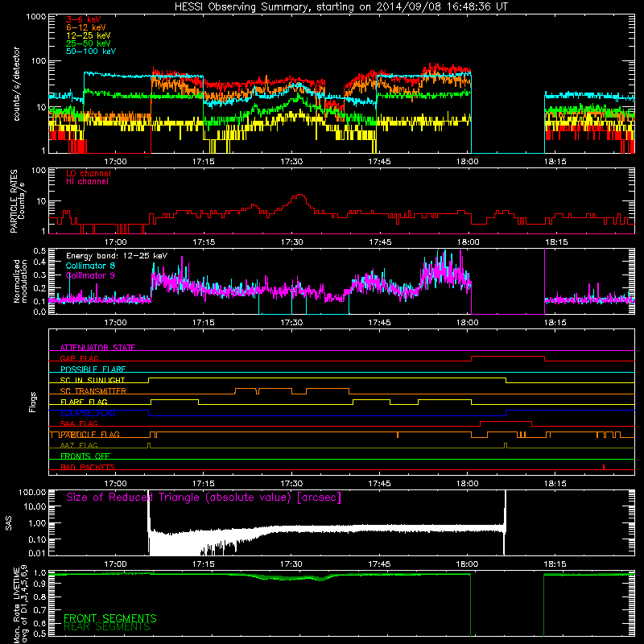Screen dimensions: 644x644
Task: Click the HI channel legend label
Action: (87, 182)
